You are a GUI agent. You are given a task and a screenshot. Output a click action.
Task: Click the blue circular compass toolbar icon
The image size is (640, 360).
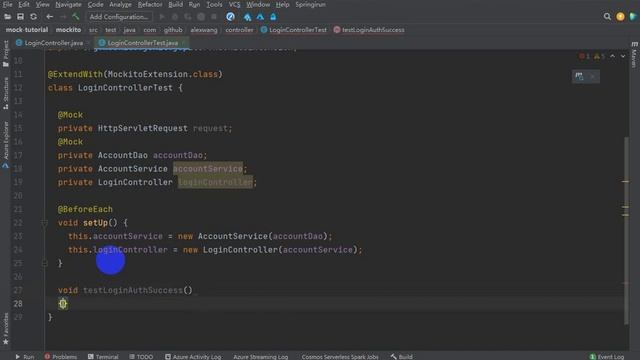[231, 17]
